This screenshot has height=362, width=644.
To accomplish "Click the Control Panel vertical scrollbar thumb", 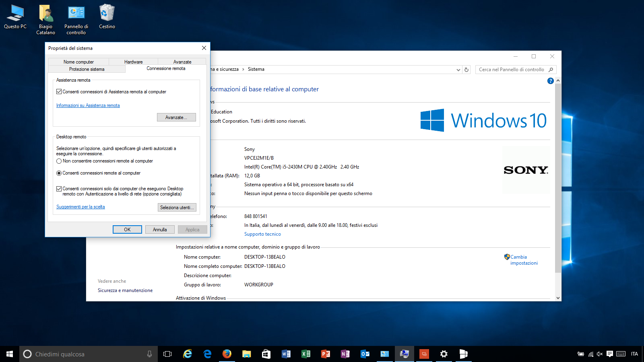I will (558, 178).
